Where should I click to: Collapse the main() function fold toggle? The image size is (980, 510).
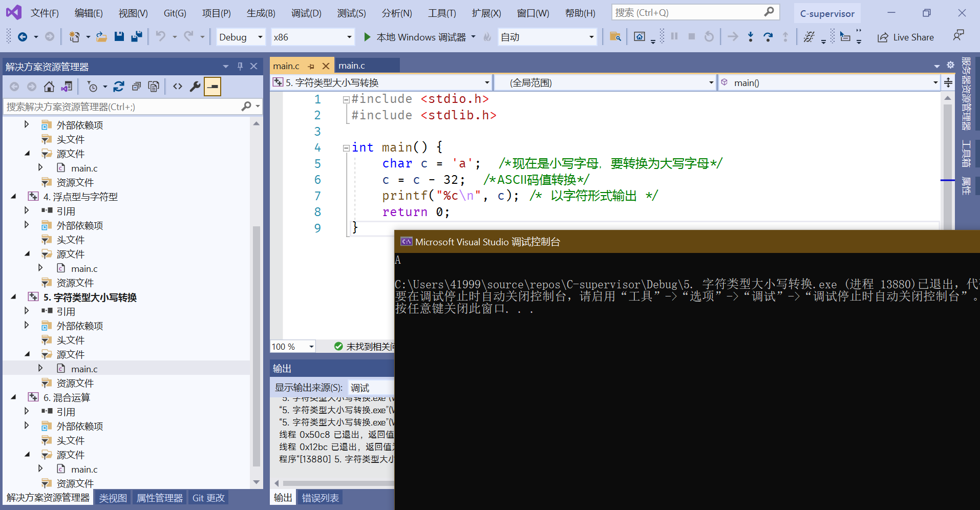tap(346, 148)
